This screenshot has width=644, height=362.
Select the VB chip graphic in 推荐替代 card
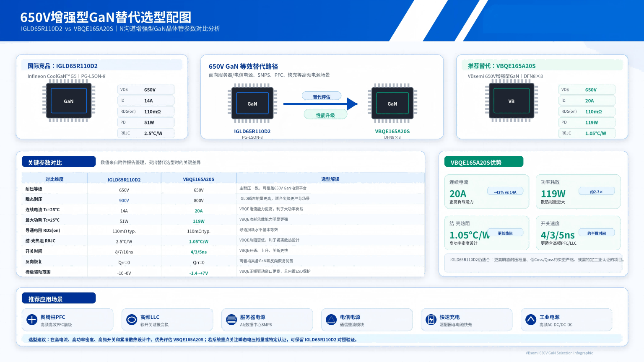pyautogui.click(x=512, y=101)
